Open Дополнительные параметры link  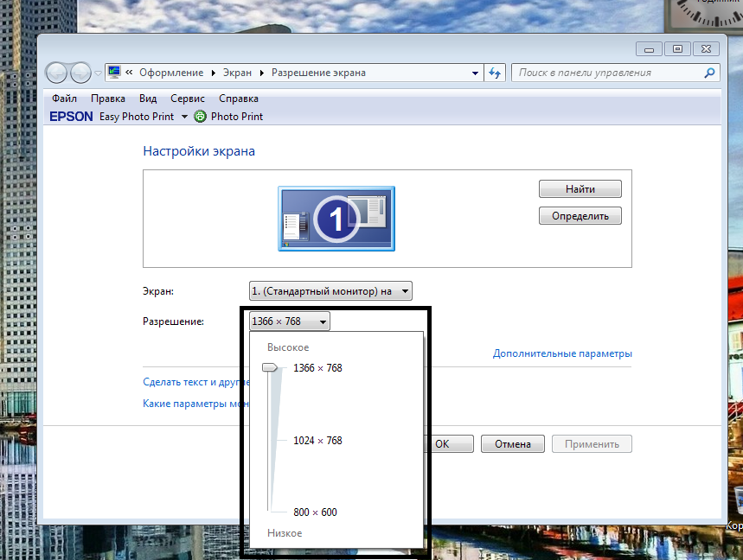click(x=562, y=353)
